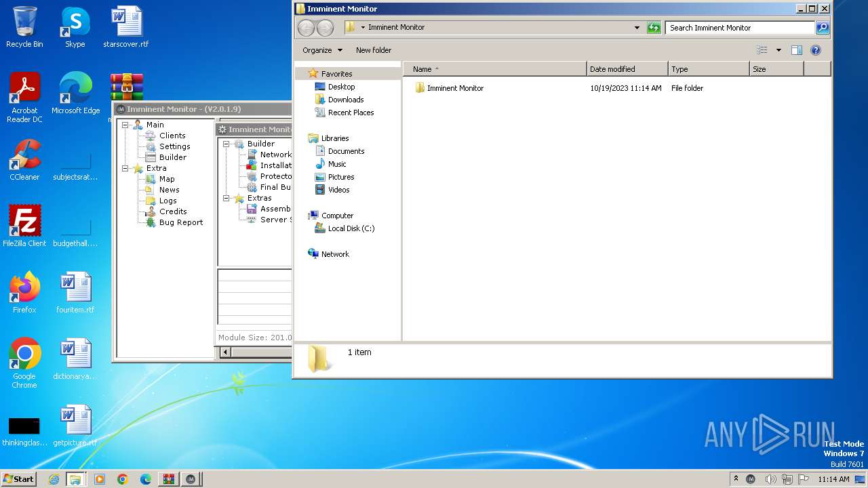Click the search magnifier button
This screenshot has width=868, height=488.
(823, 28)
